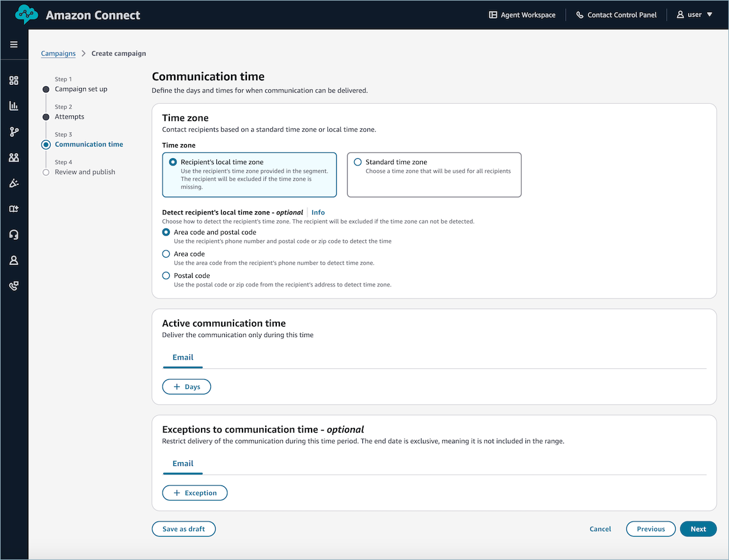The height and width of the screenshot is (560, 729).
Task: Expand the user dropdown in top bar
Action: pyautogui.click(x=694, y=14)
